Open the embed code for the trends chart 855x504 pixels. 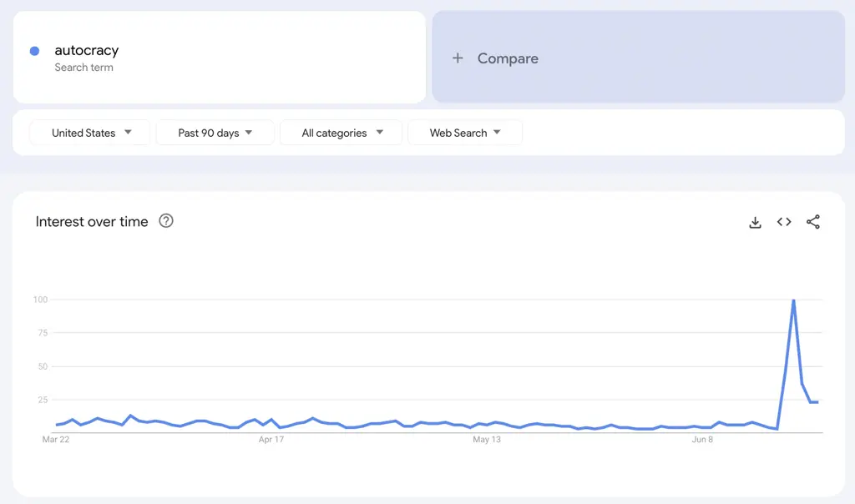coord(784,222)
